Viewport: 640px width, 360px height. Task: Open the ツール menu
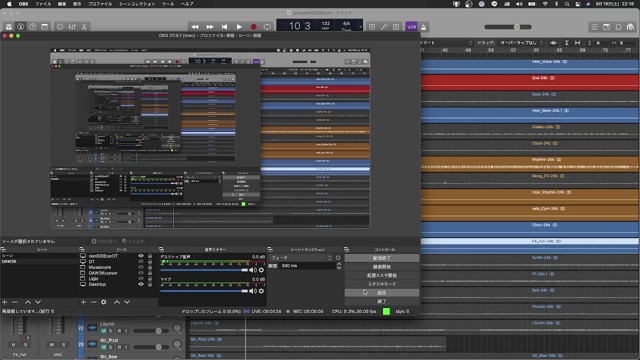(168, 4)
